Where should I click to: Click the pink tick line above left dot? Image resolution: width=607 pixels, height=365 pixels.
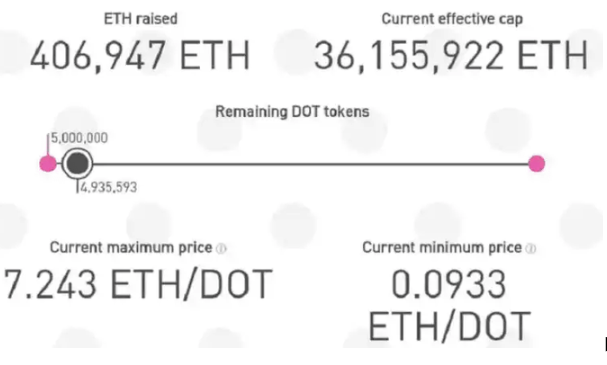[x=48, y=144]
